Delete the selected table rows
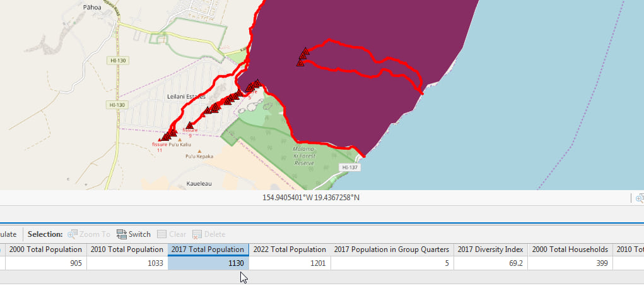 pos(209,234)
